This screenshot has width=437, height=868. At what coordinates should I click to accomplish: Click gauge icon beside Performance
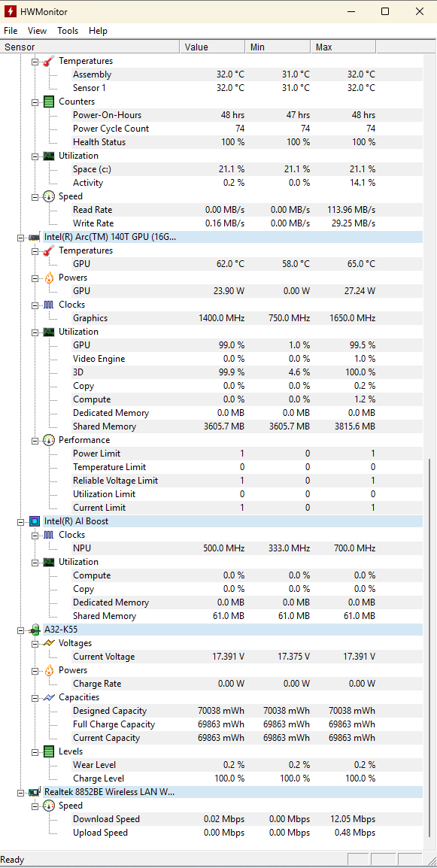[x=50, y=440]
